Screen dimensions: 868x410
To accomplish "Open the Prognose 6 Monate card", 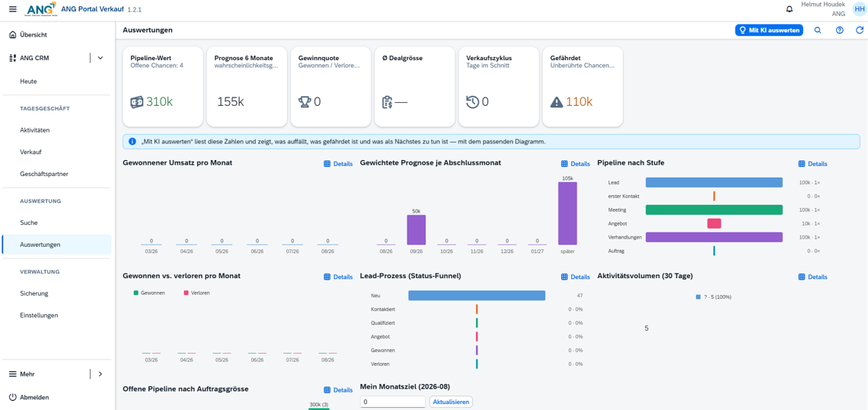I will pos(247,86).
